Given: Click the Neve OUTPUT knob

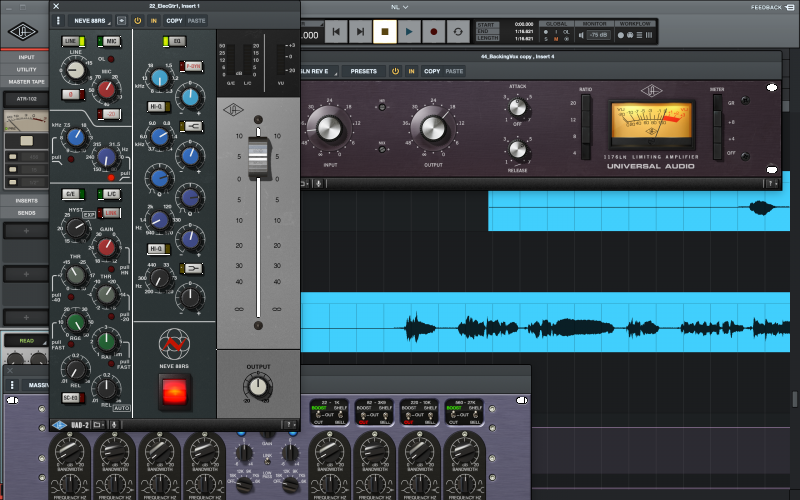Looking at the screenshot, I should pyautogui.click(x=258, y=387).
